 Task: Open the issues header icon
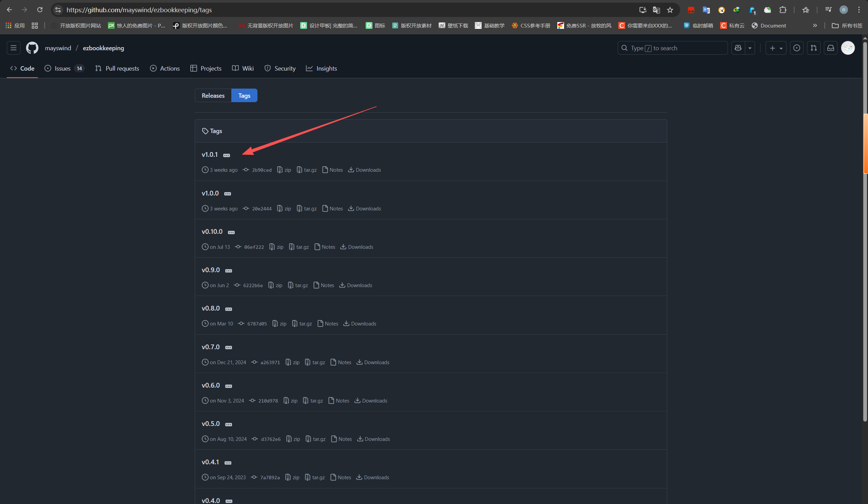pos(796,48)
